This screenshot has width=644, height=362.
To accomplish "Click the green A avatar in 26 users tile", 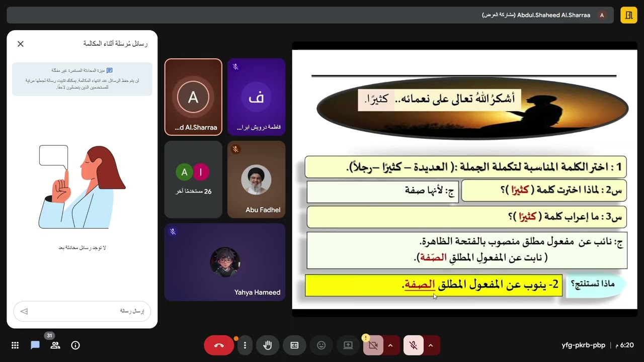I will tap(184, 172).
